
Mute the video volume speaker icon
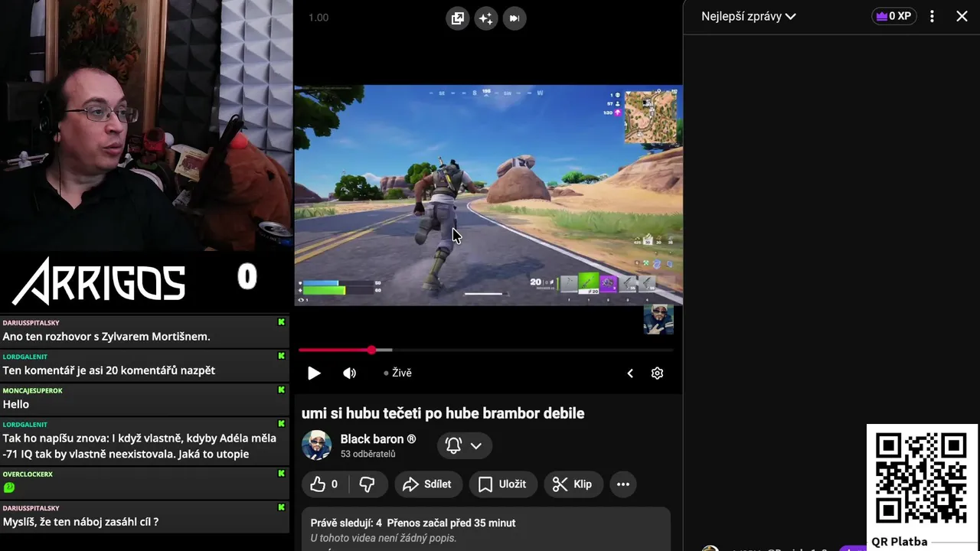349,373
